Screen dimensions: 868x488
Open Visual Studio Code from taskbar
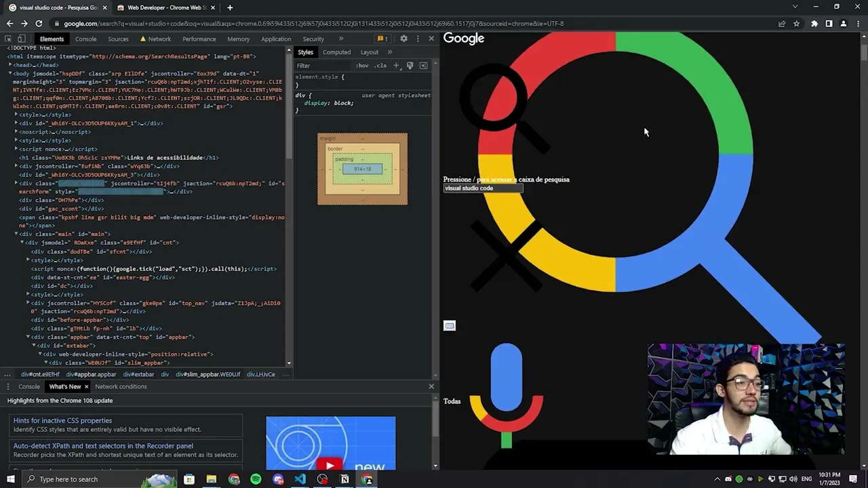[300, 479]
